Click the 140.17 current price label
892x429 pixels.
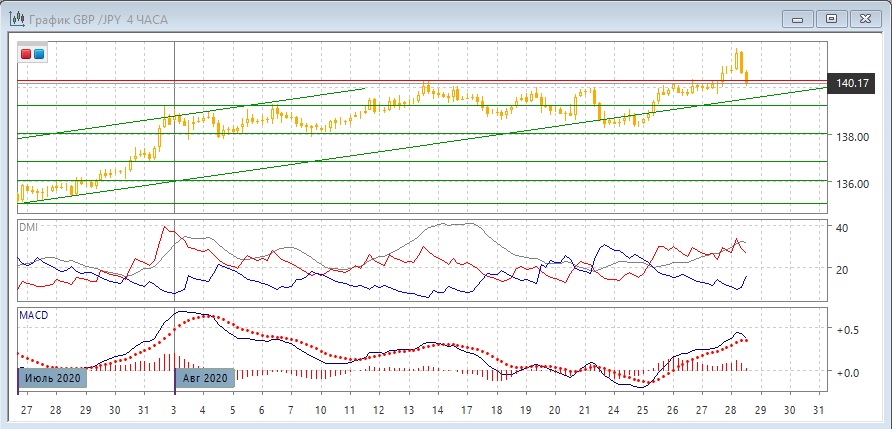[851, 83]
